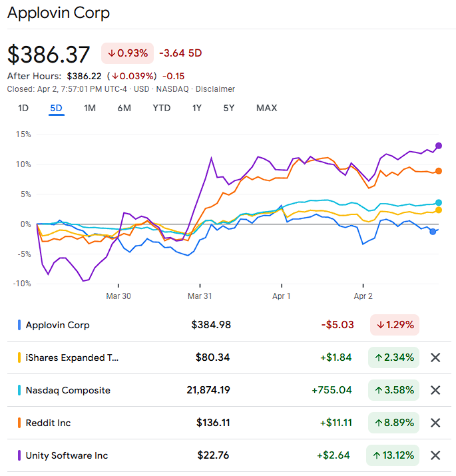This screenshot has height=476, width=456.
Task: Click the Applovin Corp page title
Action: pyautogui.click(x=59, y=13)
